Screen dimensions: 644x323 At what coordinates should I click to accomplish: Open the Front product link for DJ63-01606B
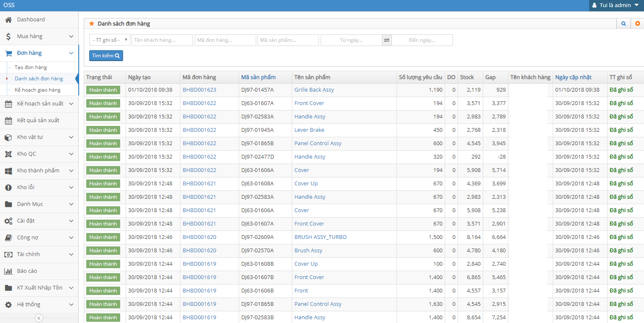(301, 291)
